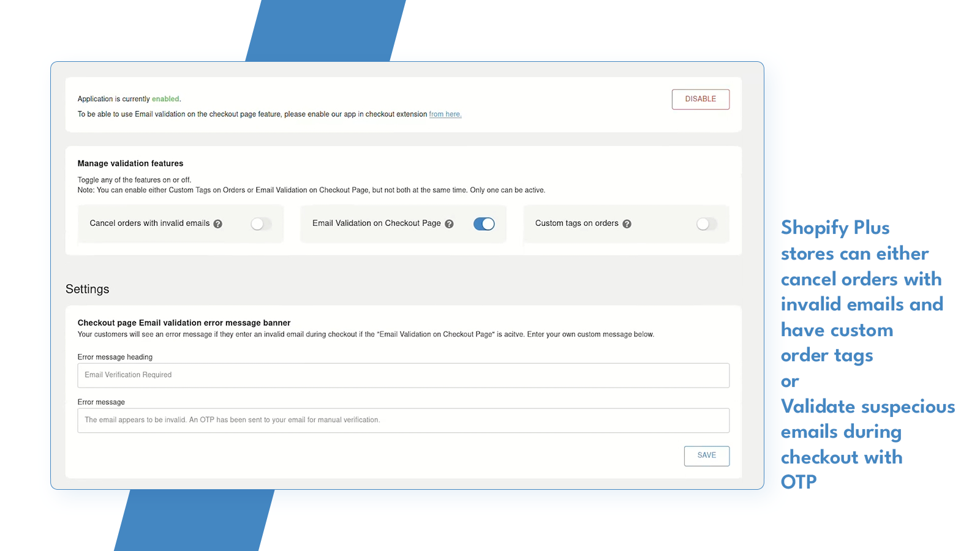The width and height of the screenshot is (980, 551).
Task: Save the error message banner settings
Action: pos(706,455)
